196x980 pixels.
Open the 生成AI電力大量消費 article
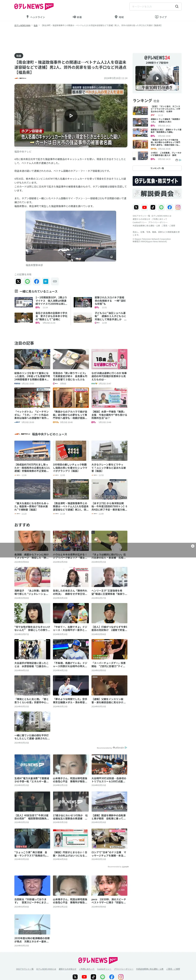coord(32,771)
